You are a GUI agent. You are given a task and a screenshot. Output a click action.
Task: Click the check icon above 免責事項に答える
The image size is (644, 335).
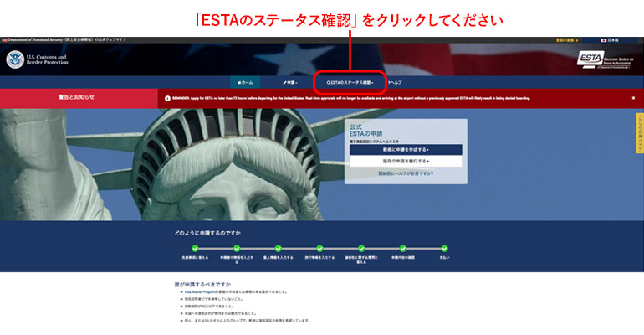coord(195,248)
